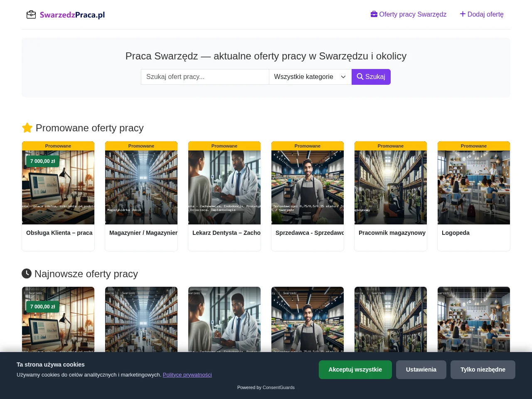This screenshot has height=399, width=532.
Task: Open Polityce prywatności link
Action: click(x=187, y=374)
